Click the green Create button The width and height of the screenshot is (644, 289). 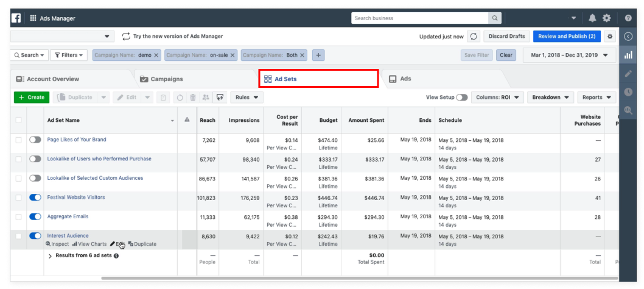[32, 98]
